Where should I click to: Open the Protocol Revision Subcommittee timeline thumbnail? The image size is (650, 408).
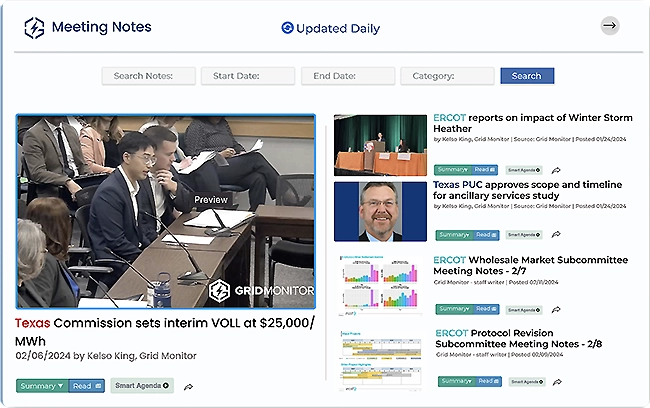click(381, 361)
